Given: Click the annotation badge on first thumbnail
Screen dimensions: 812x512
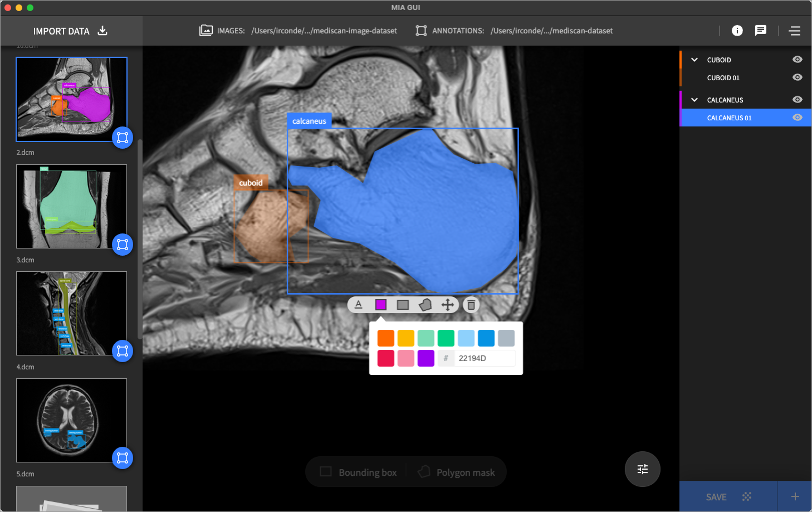Looking at the screenshot, I should 123,138.
